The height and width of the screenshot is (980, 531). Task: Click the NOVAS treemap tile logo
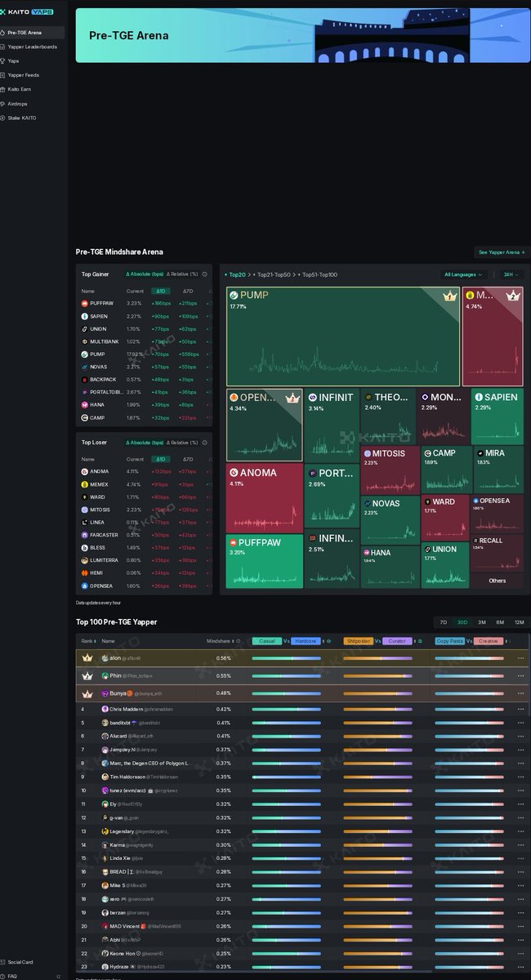368,504
